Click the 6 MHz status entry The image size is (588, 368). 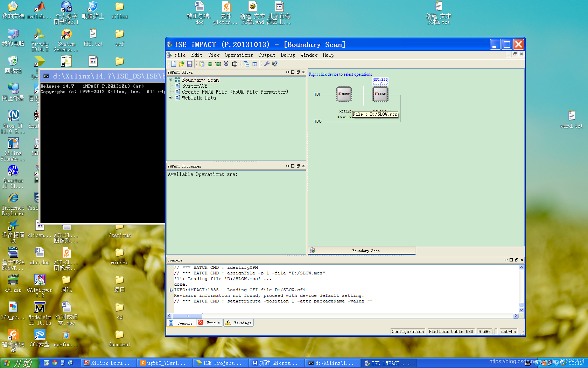tap(484, 332)
